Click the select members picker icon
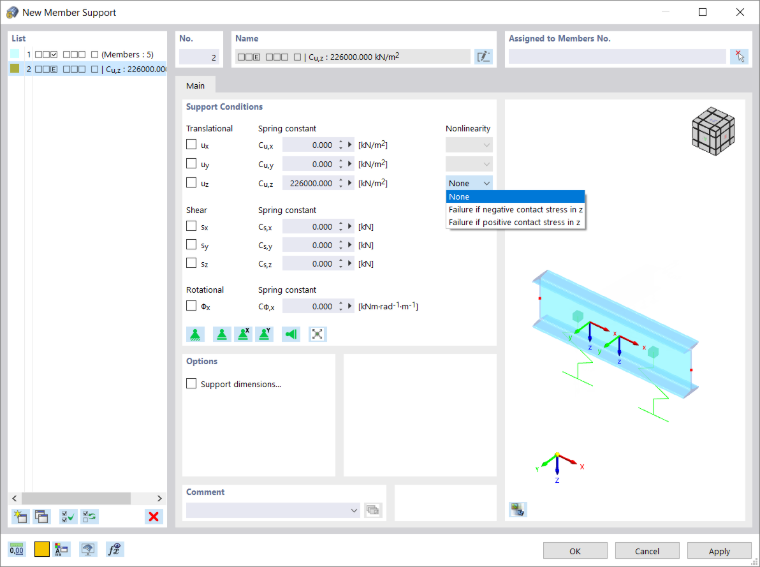This screenshot has width=760, height=567. click(x=739, y=57)
